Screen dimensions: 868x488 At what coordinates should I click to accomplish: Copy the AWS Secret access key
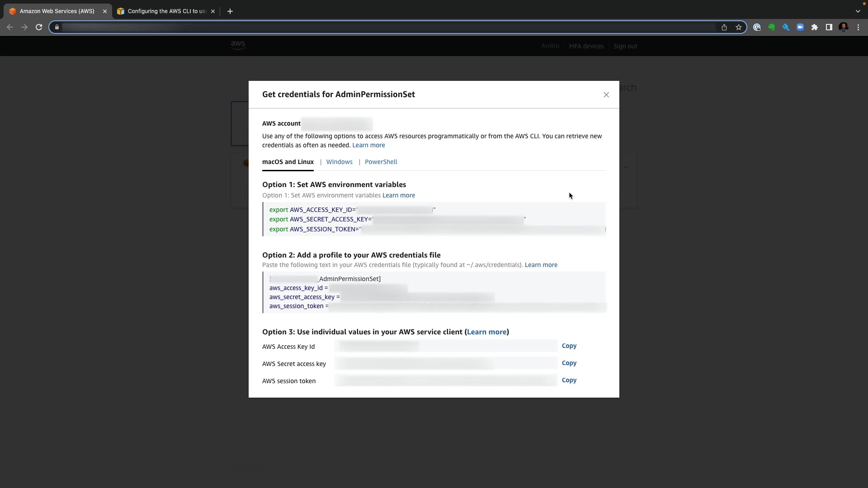[x=569, y=363]
